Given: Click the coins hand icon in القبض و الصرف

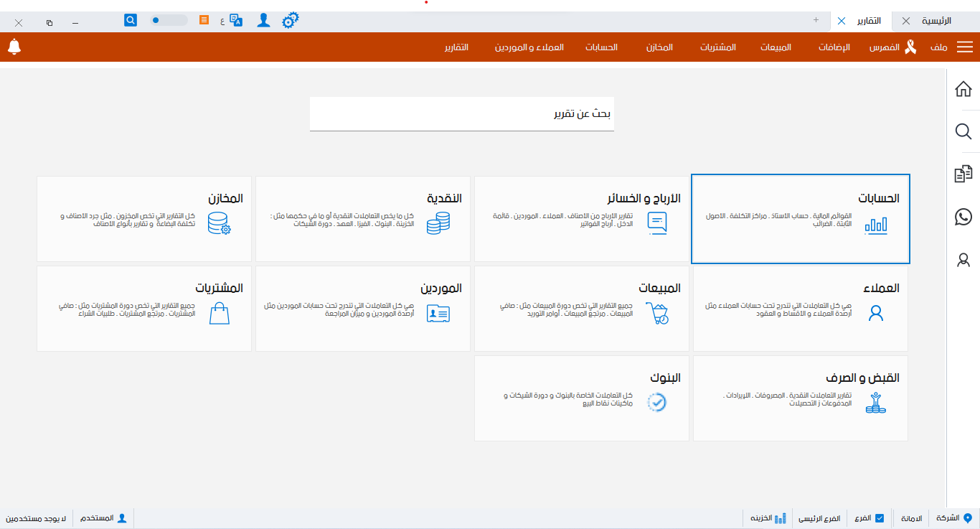Looking at the screenshot, I should click(876, 403).
